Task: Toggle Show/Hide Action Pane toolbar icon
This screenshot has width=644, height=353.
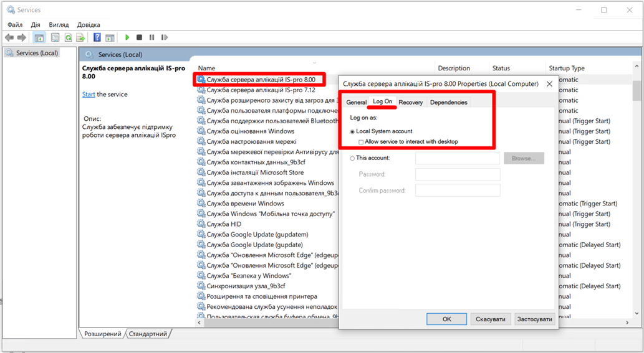Action: coord(110,37)
